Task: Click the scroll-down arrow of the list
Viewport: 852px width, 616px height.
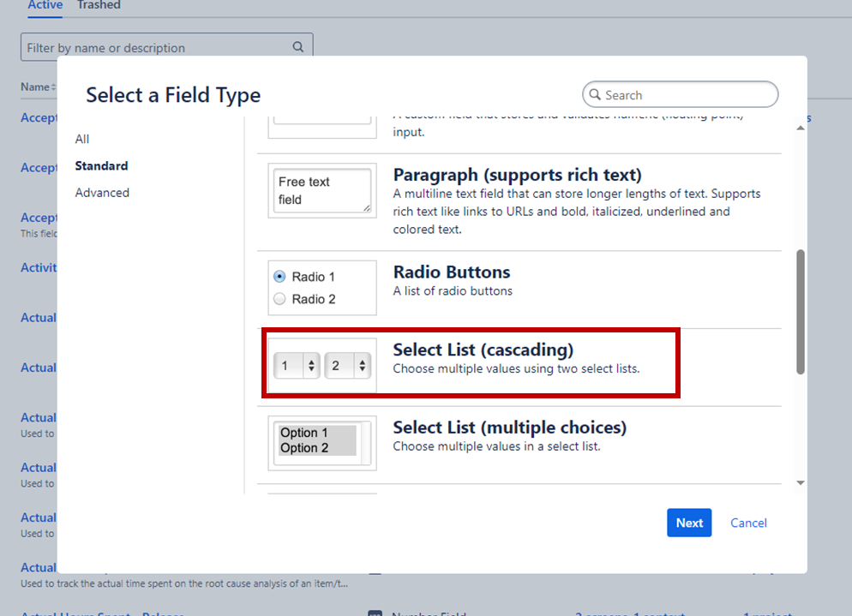Action: pos(799,483)
